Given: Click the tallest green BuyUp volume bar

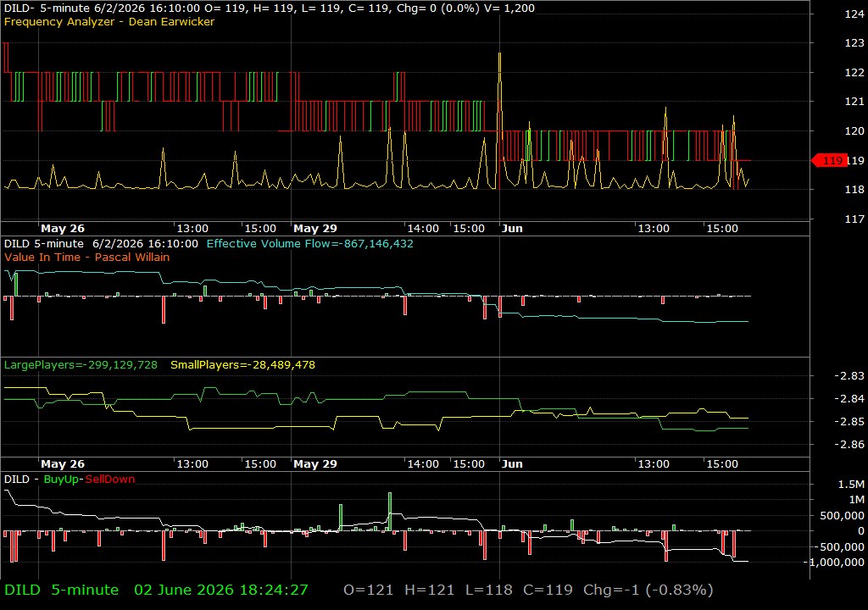Looking at the screenshot, I should (x=390, y=512).
